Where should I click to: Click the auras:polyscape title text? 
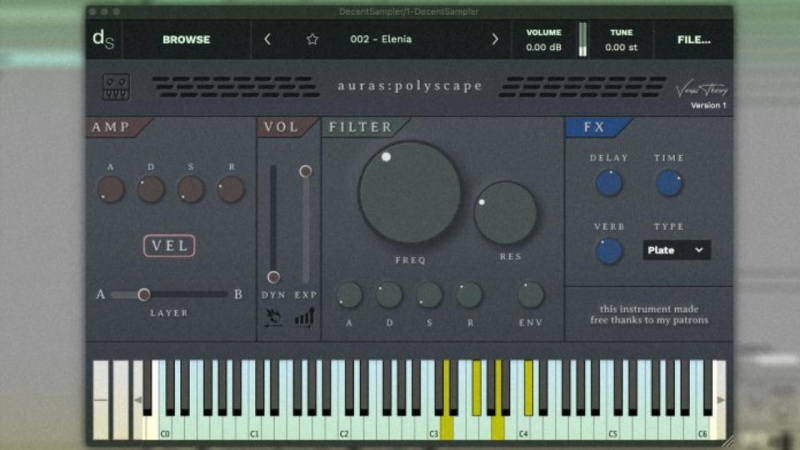point(410,86)
